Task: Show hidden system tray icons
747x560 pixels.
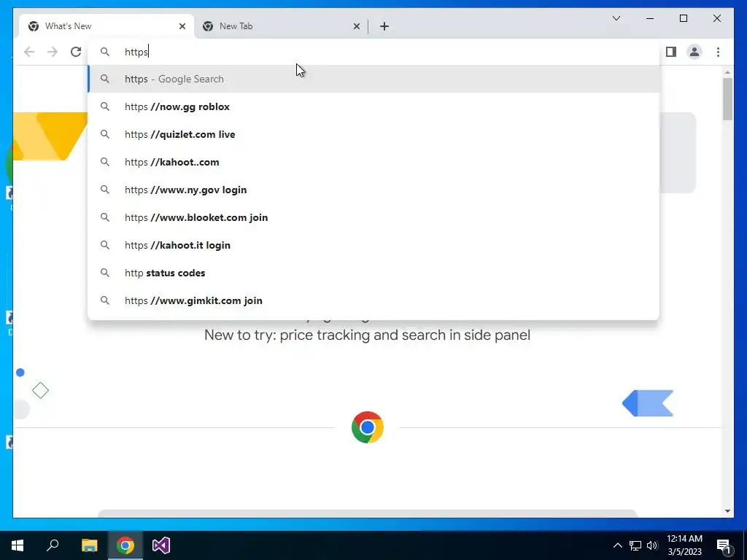Action: 617,545
